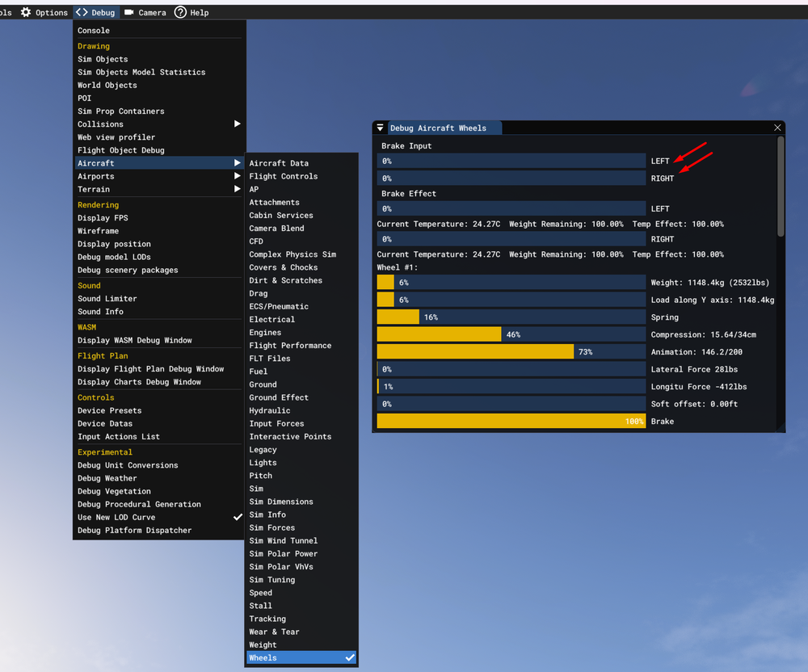Select Engines in the Aircraft submenu

point(265,332)
